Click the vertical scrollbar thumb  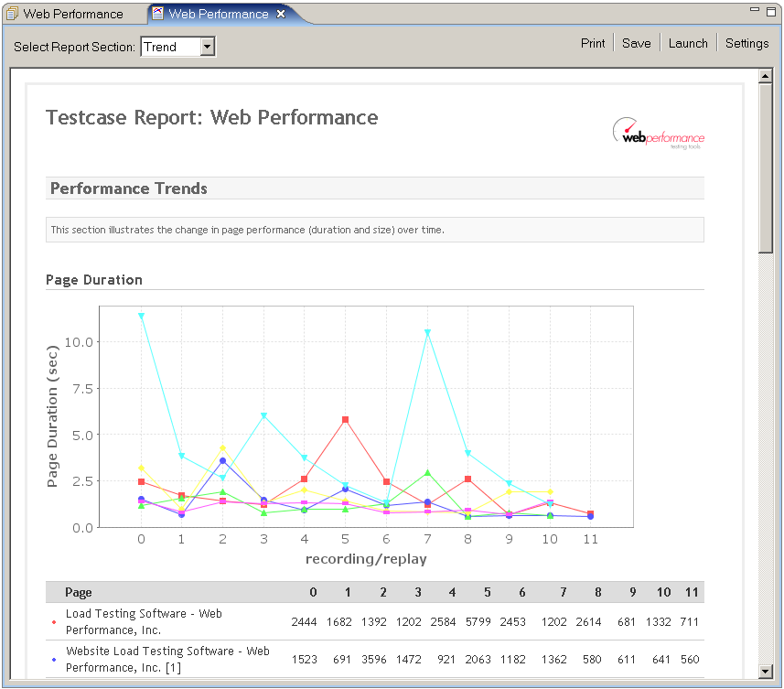pos(766,168)
